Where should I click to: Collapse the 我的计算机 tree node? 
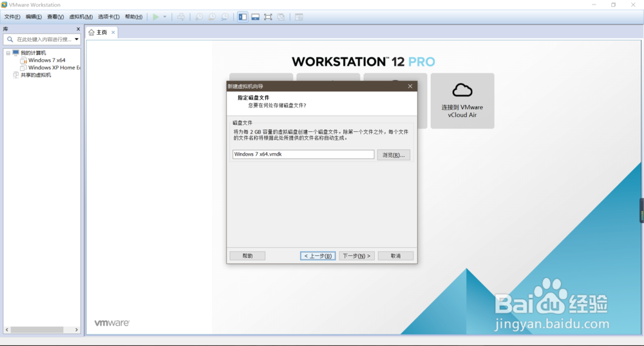[8, 53]
